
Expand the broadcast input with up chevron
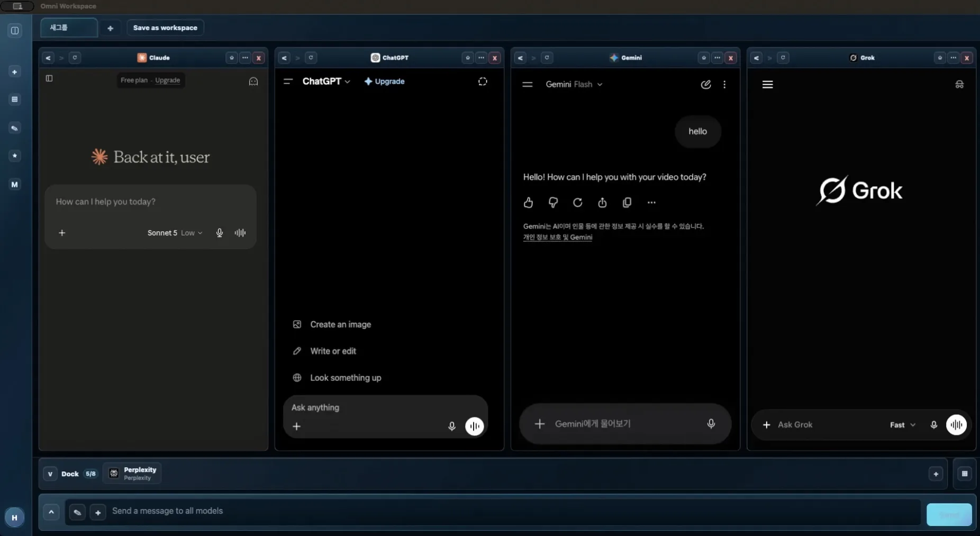(x=51, y=512)
